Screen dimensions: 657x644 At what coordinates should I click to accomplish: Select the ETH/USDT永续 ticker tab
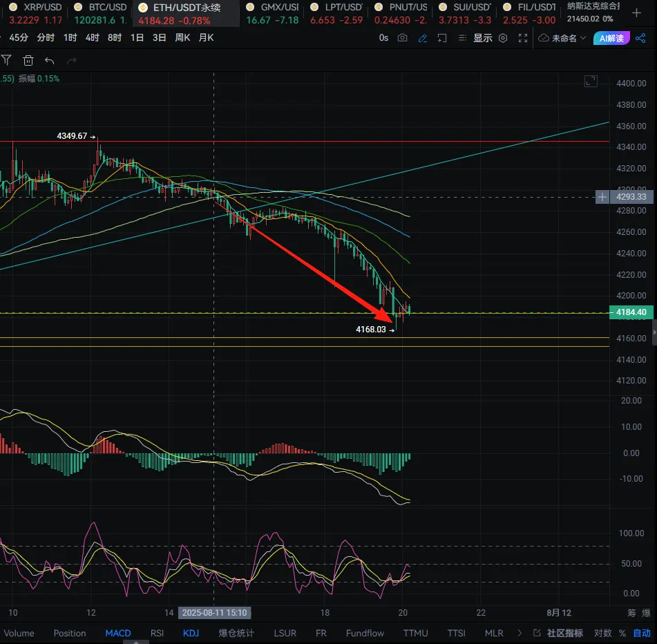click(x=186, y=13)
